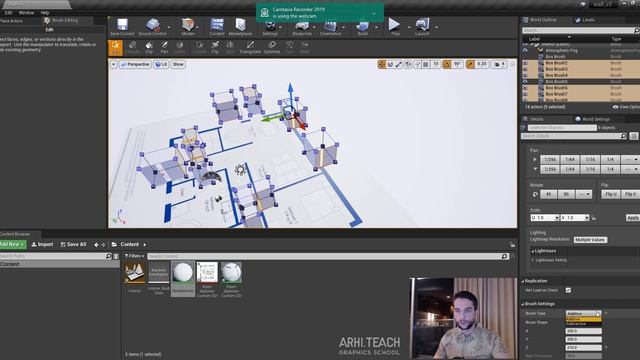Viewport: 640px width, 360px height.
Task: Click Save All in Content Browser
Action: [x=73, y=244]
